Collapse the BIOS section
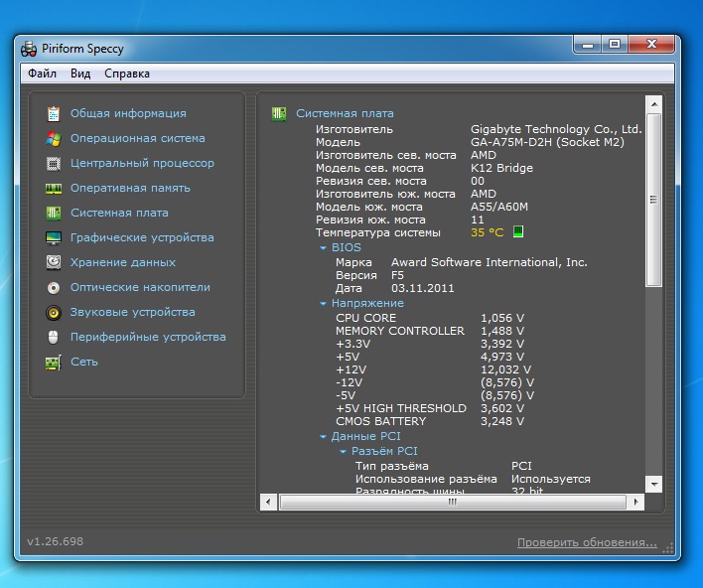Screen dimensions: 703x588 pyautogui.click(x=323, y=247)
